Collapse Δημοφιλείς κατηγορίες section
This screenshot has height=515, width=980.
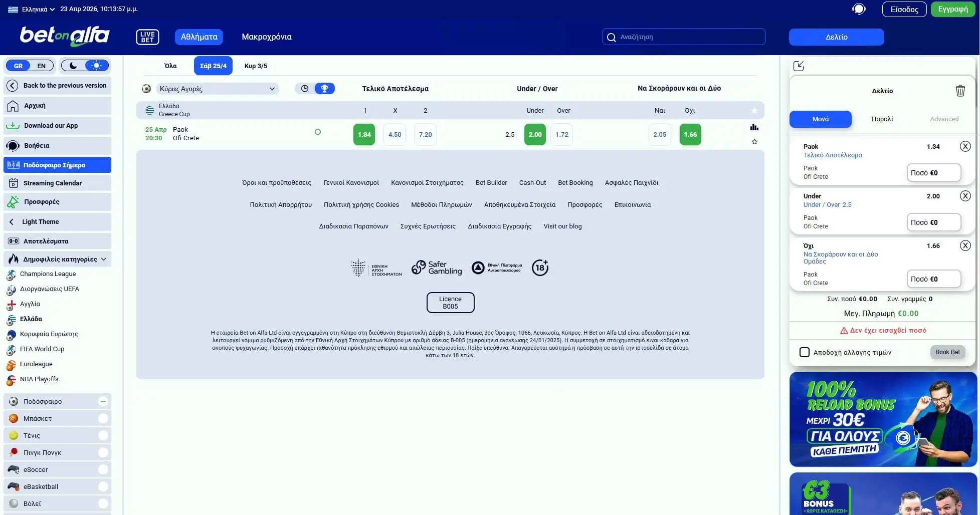(x=57, y=259)
